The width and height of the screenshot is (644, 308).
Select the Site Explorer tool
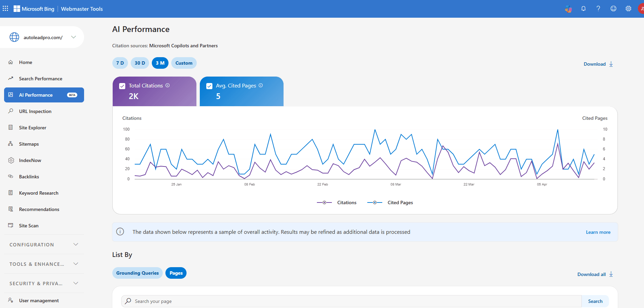33,127
